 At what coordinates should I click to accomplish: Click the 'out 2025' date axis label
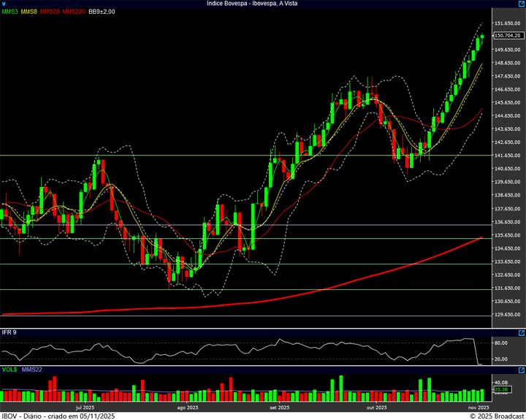(376, 408)
